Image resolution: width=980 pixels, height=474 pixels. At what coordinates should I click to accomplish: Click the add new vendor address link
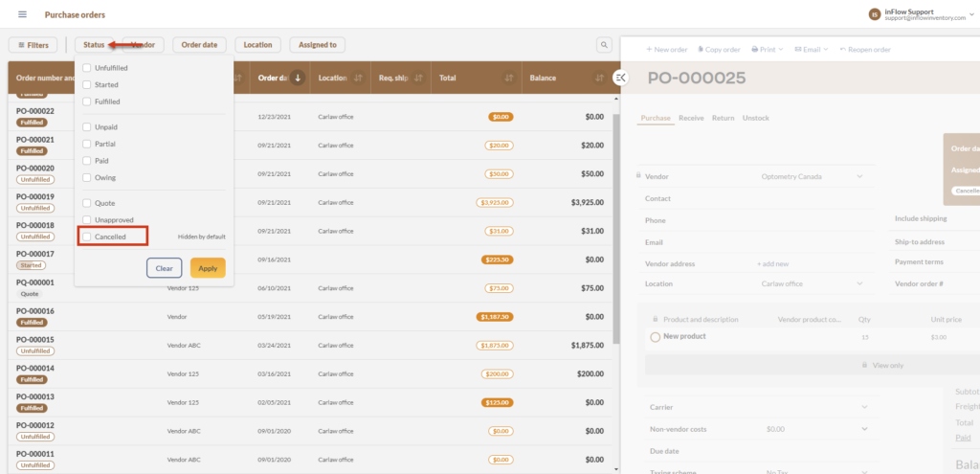pyautogui.click(x=773, y=264)
